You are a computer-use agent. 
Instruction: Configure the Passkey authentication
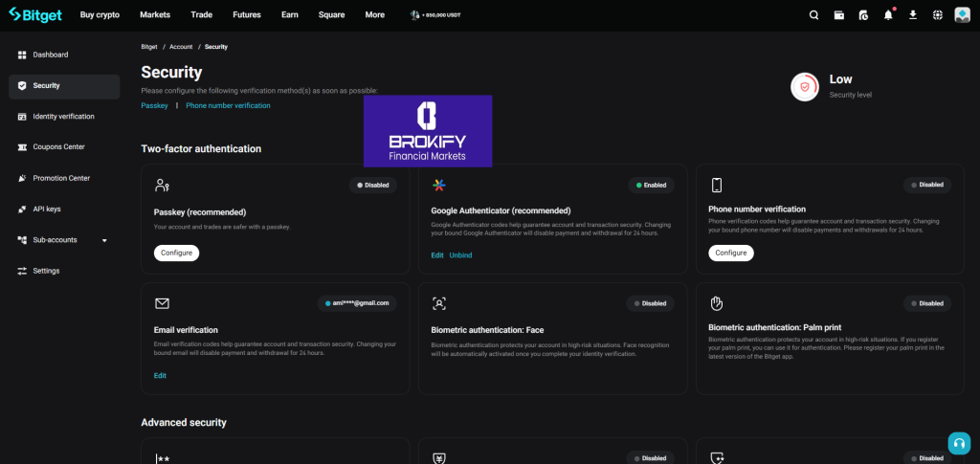[x=176, y=254]
